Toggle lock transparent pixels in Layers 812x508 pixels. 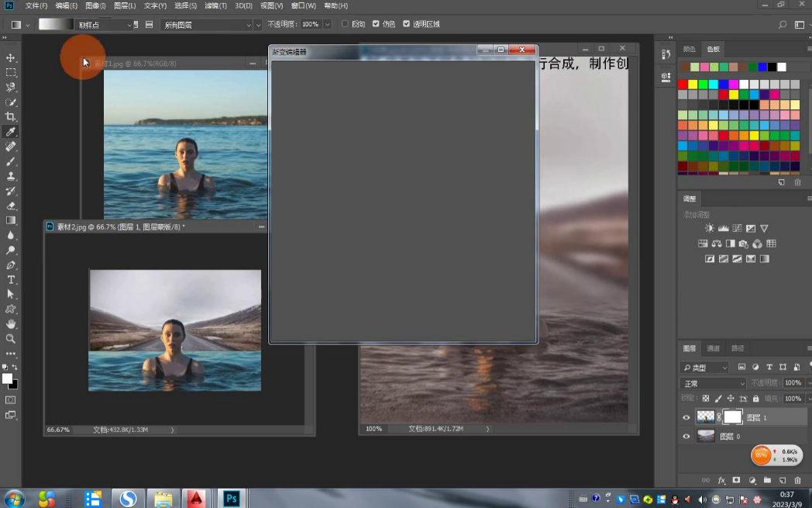tap(705, 399)
